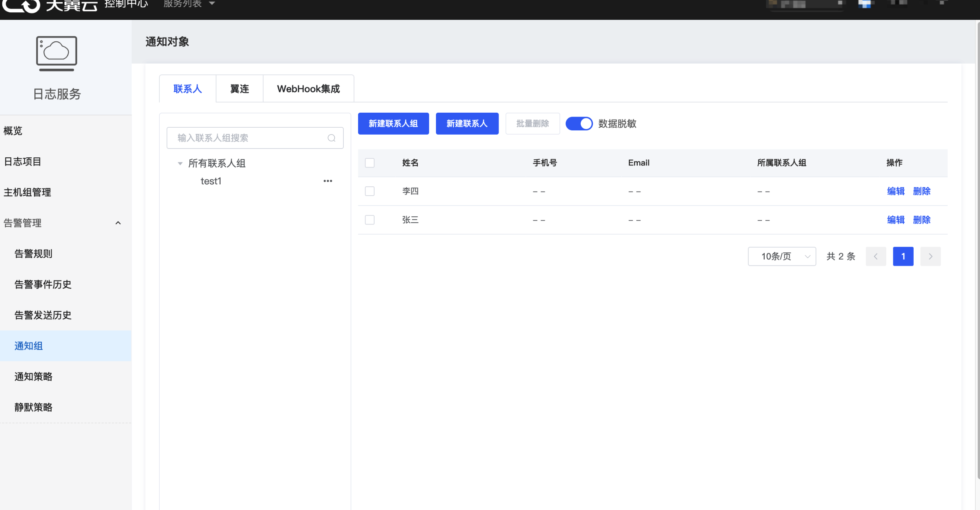
Task: Click 编辑 link for 李四
Action: [896, 191]
